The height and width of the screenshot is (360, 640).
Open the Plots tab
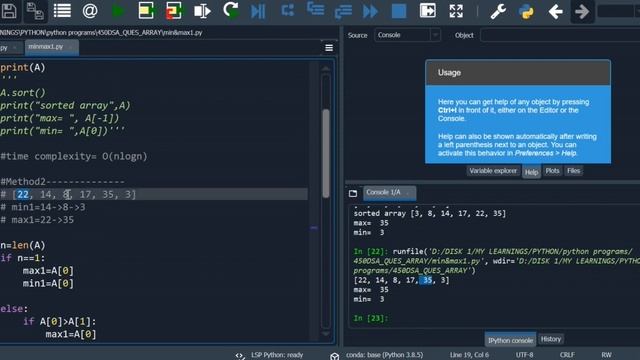[552, 171]
